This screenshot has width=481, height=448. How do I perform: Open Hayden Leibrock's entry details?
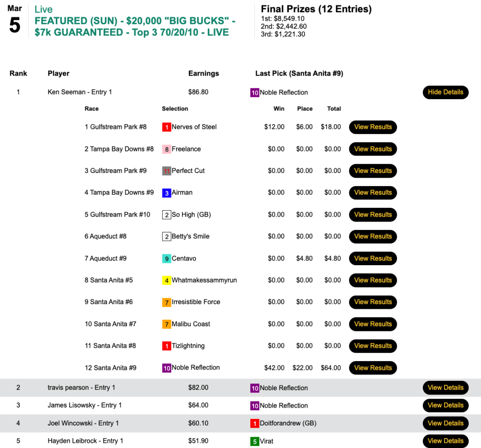[445, 441]
